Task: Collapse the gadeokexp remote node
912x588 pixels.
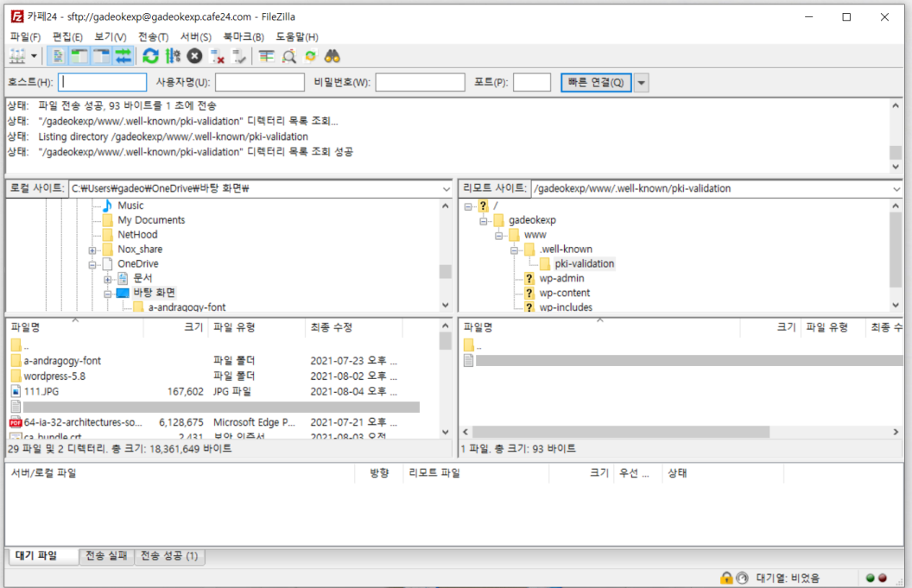Action: [484, 221]
